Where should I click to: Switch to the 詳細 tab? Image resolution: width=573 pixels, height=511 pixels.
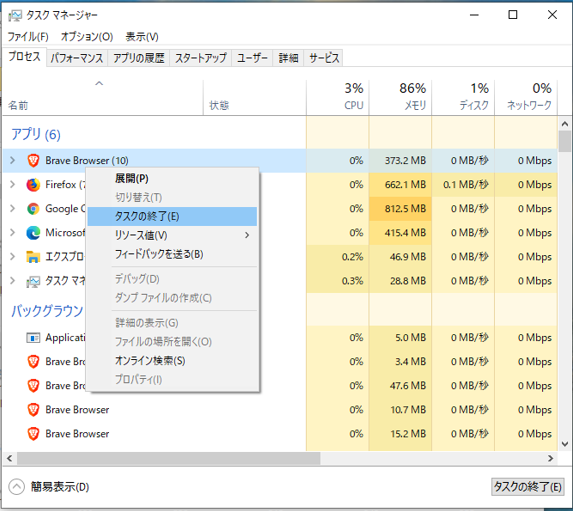(288, 58)
